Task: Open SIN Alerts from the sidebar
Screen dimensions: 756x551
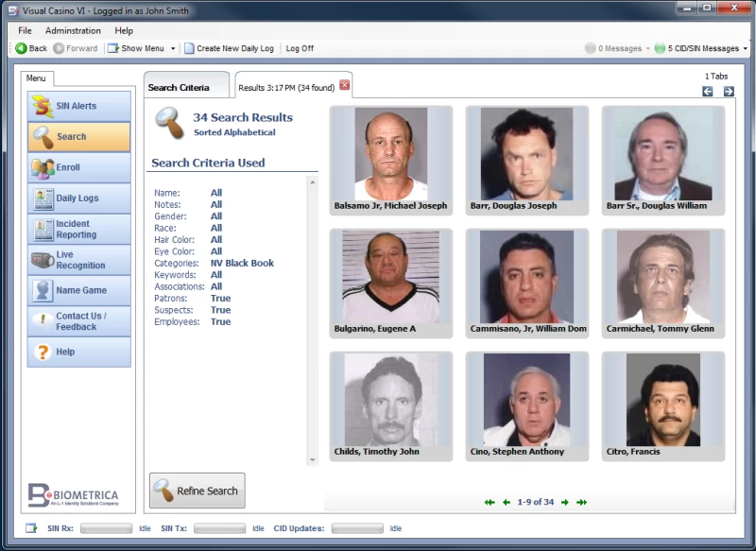Action: tap(79, 106)
